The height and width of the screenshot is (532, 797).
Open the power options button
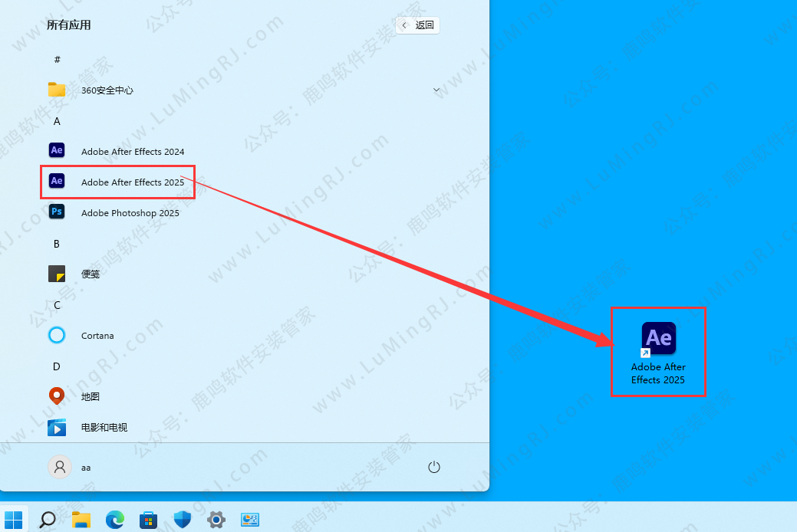[x=433, y=467]
